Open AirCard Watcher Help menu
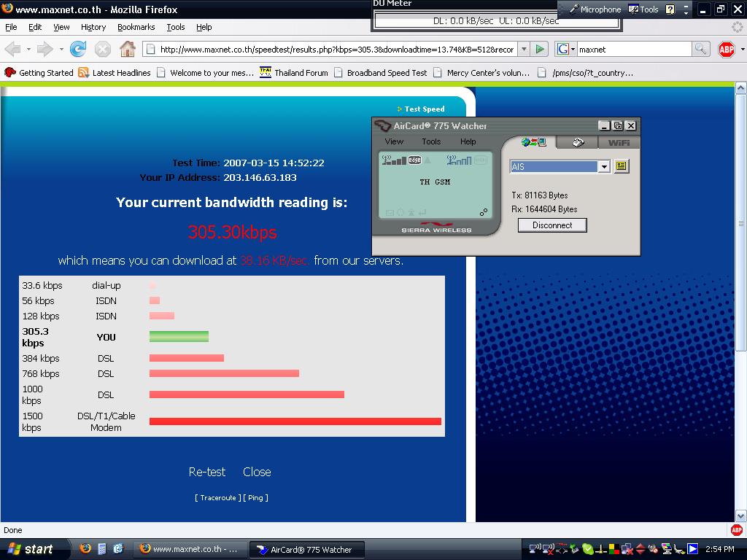Image resolution: width=747 pixels, height=560 pixels. 468,141
